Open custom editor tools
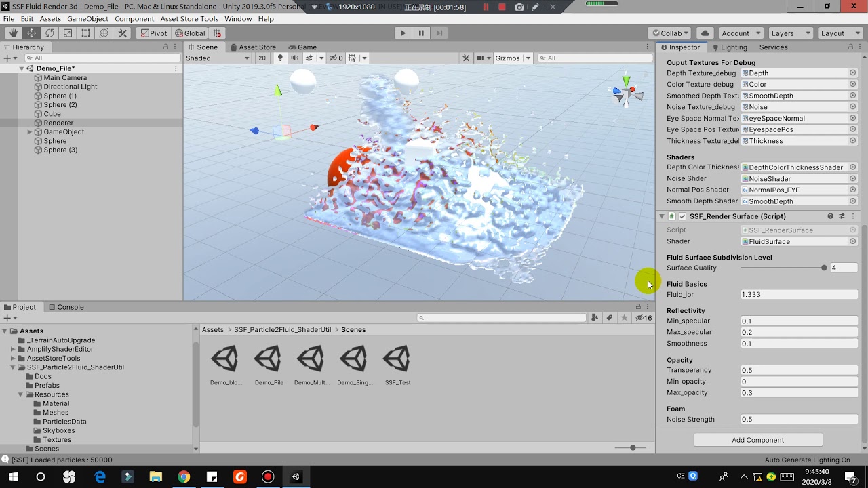This screenshot has height=488, width=868. (123, 33)
